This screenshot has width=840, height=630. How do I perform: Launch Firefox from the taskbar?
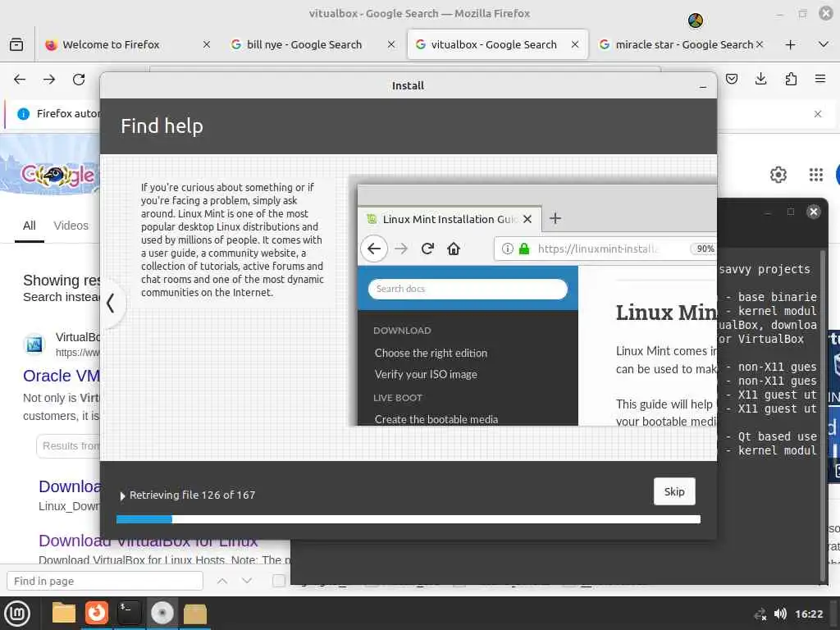97,614
